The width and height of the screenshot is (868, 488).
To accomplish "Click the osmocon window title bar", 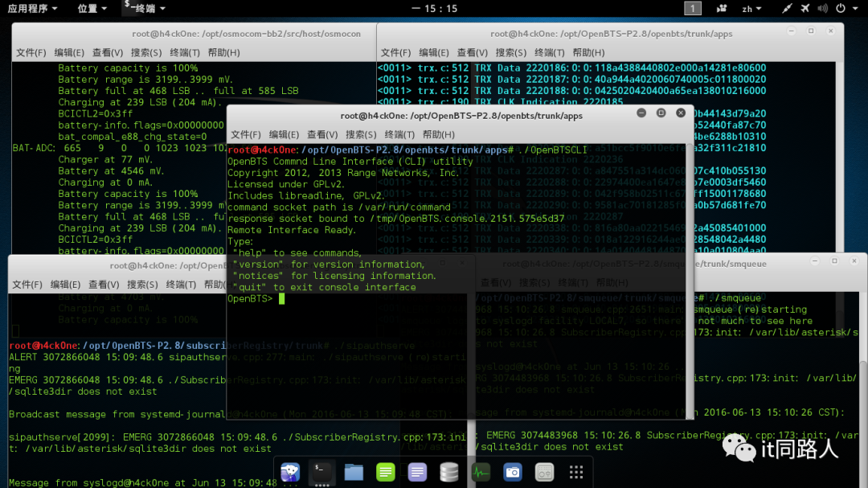I will (194, 34).
